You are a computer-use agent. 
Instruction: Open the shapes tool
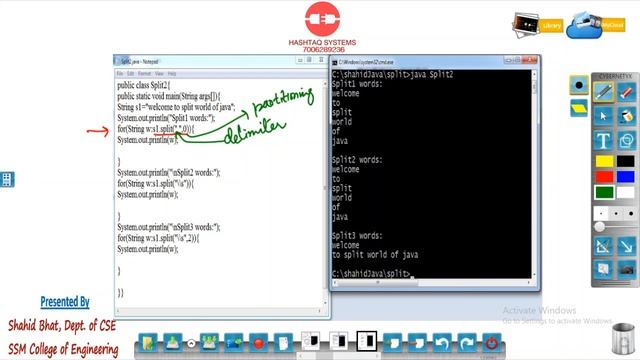626,141
